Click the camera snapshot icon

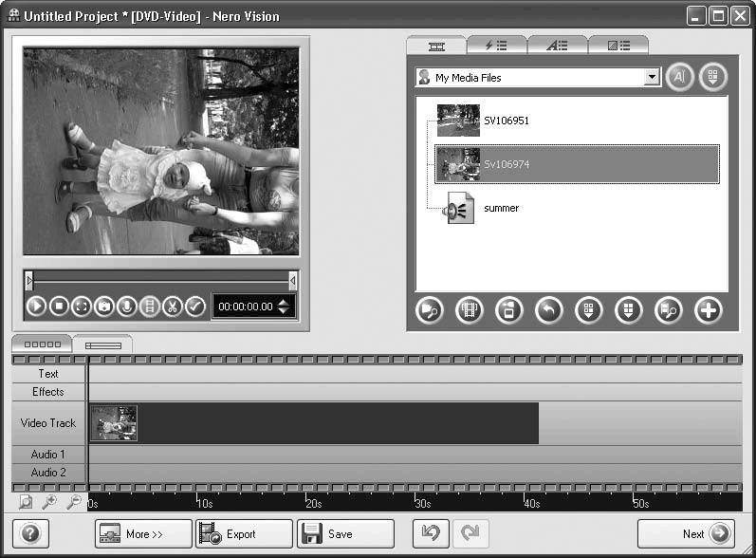(x=104, y=307)
